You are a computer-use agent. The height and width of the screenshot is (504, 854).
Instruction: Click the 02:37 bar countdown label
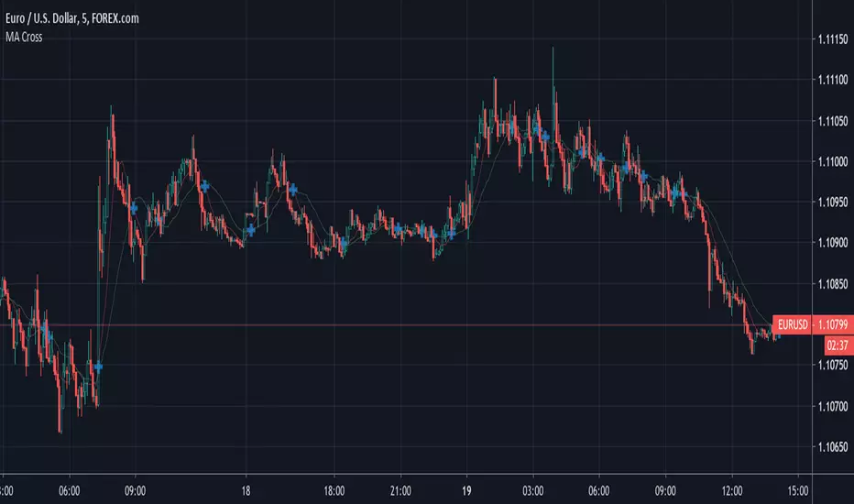[838, 345]
